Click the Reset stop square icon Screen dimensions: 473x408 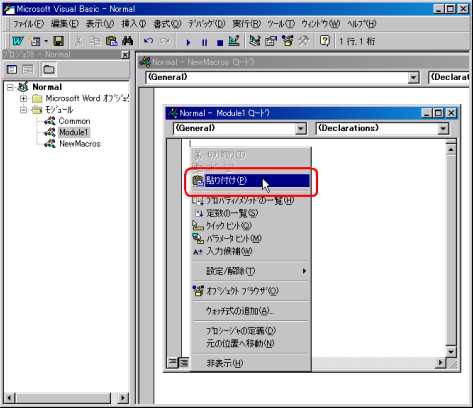pos(220,43)
